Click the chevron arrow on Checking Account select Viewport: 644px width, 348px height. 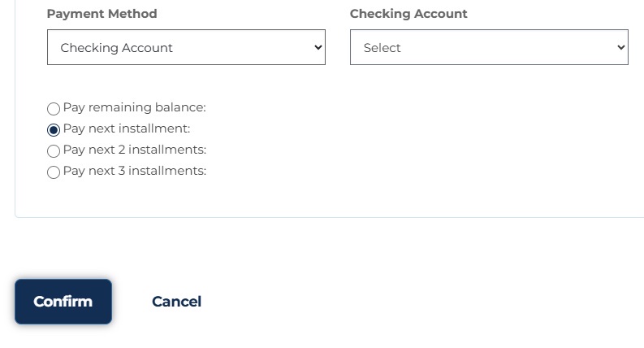[621, 47]
